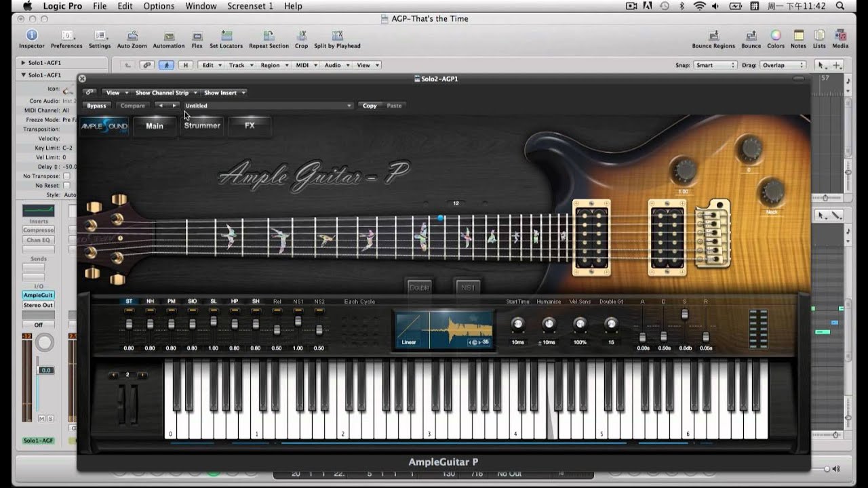This screenshot has width=868, height=488.
Task: Toggle the Catch playhead button
Action: pos(165,65)
